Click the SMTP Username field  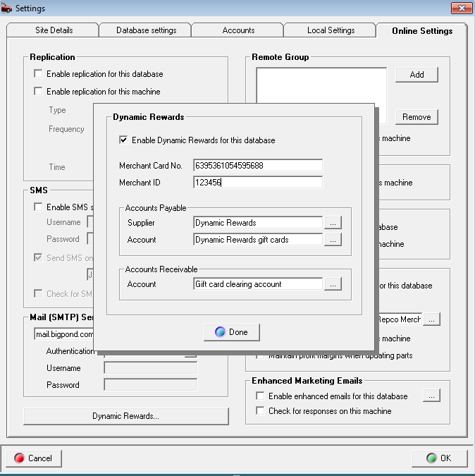point(150,367)
